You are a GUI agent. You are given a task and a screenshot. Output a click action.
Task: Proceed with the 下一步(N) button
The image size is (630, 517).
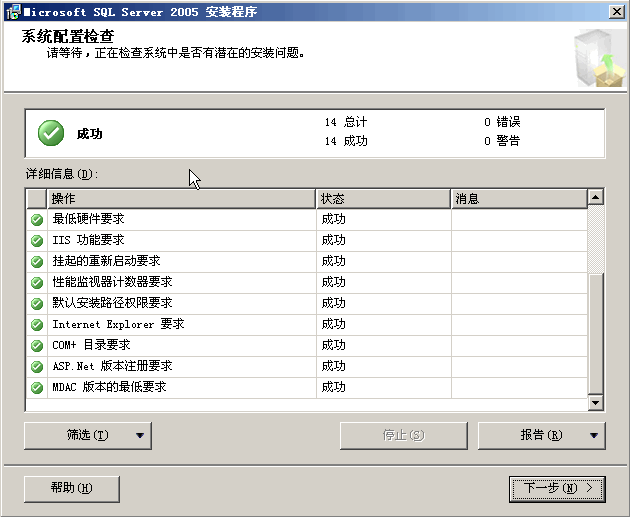click(x=557, y=489)
